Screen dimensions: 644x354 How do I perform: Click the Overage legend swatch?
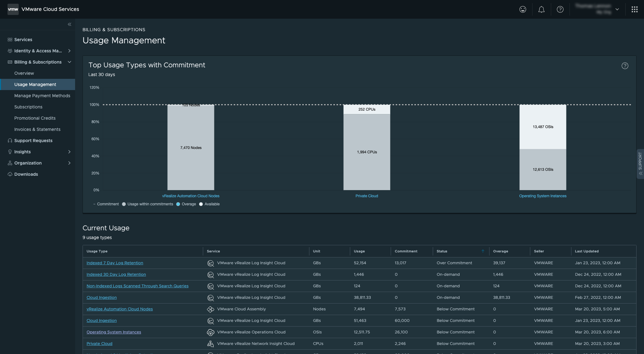coord(178,204)
